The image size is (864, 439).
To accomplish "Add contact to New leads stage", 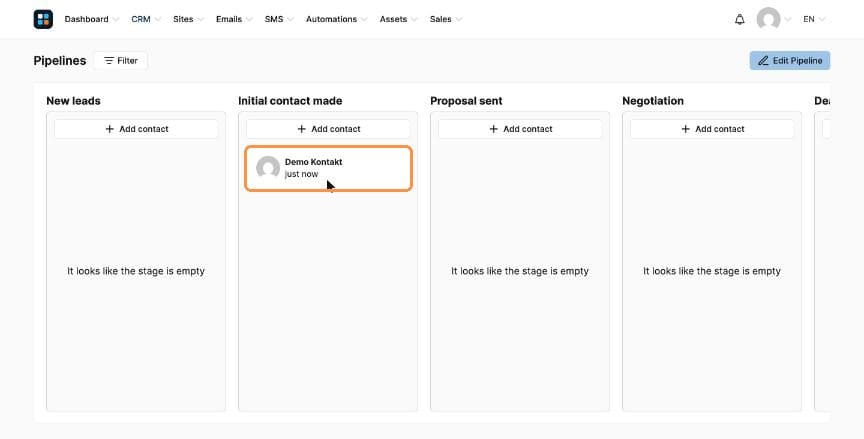I will (x=136, y=129).
